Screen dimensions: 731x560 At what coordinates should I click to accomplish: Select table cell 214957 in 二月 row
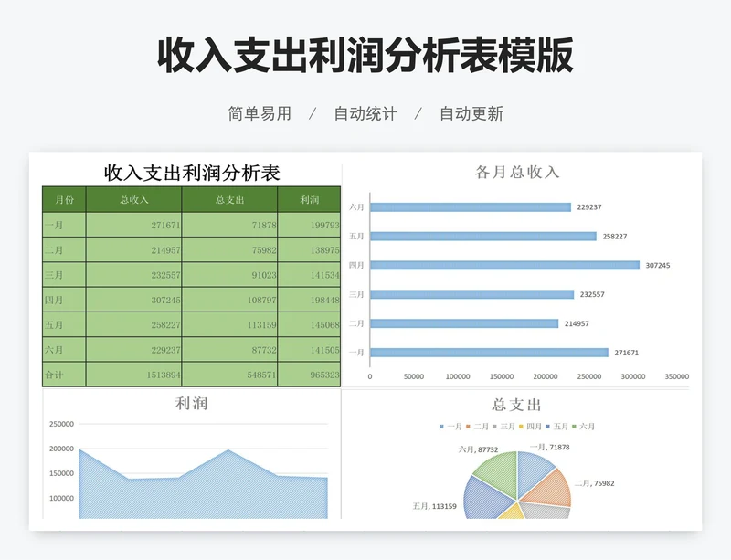(133, 250)
